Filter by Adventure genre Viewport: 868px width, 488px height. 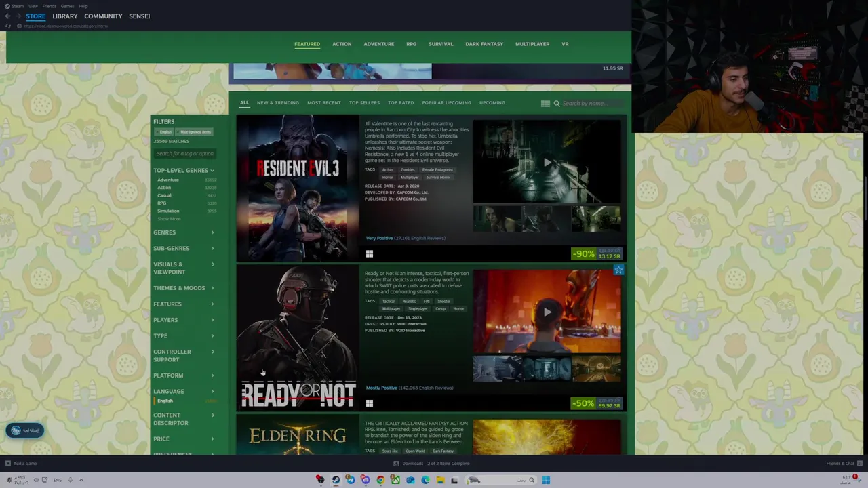click(168, 180)
